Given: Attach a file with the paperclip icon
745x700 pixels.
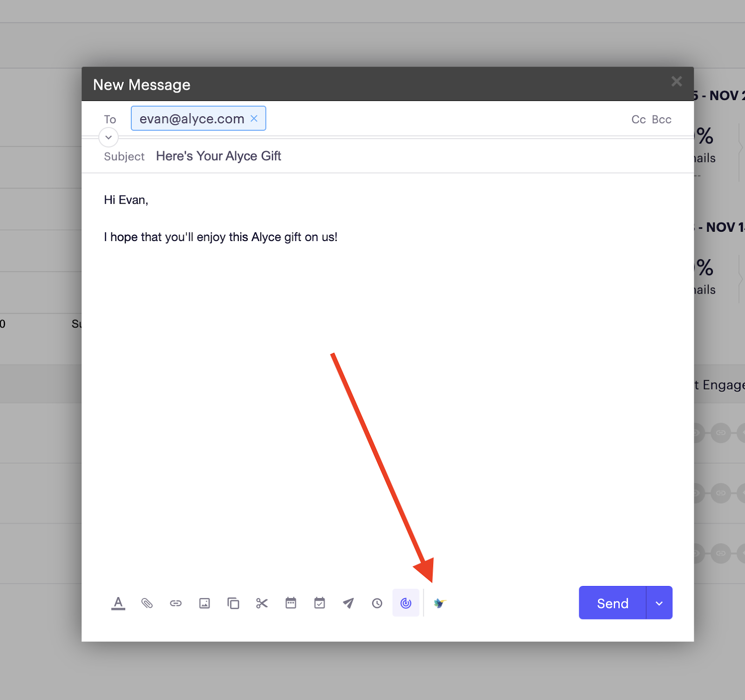Looking at the screenshot, I should pyautogui.click(x=147, y=603).
